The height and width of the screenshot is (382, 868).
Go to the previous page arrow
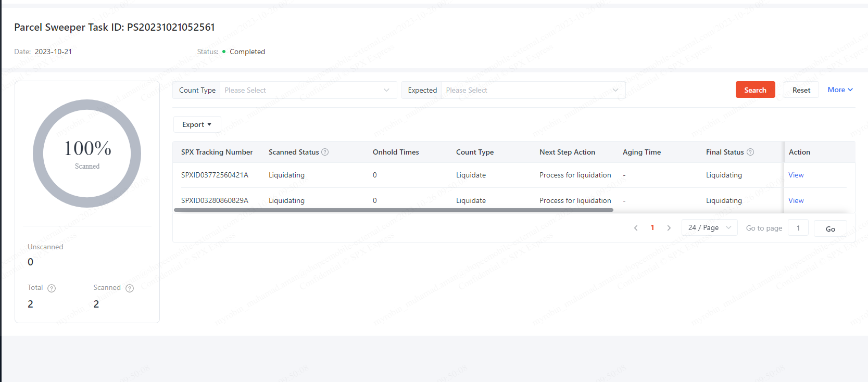[x=636, y=228]
